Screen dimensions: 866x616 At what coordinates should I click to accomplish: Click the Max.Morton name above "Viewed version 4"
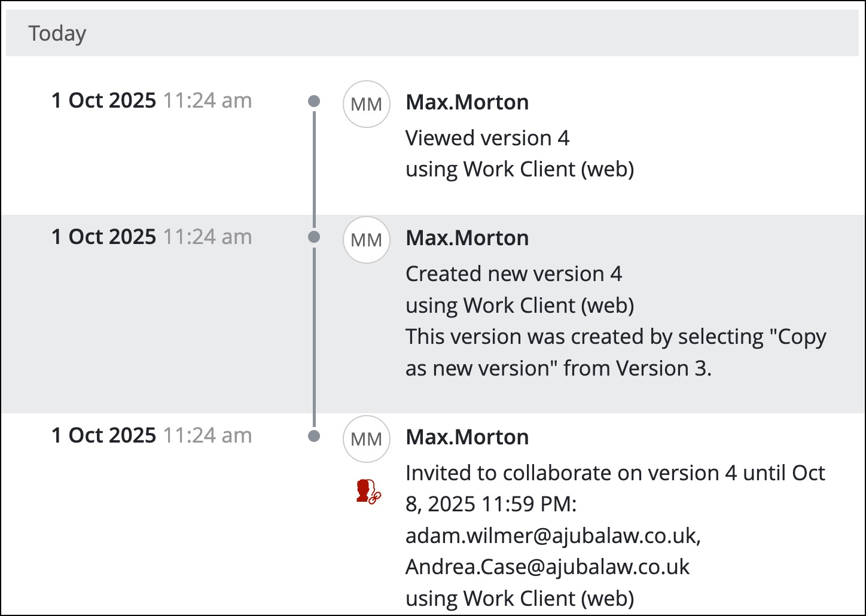click(x=467, y=102)
